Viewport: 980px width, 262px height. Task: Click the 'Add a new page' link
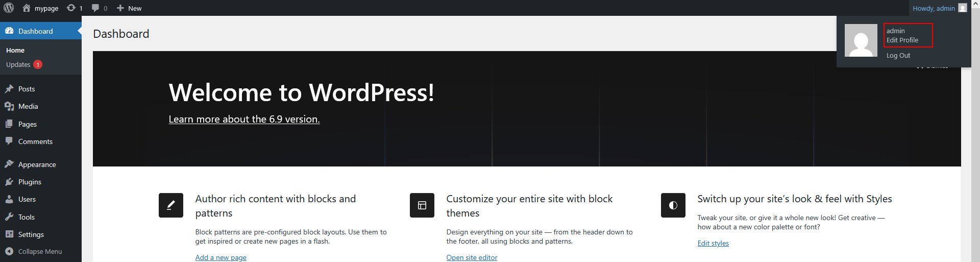click(x=220, y=257)
